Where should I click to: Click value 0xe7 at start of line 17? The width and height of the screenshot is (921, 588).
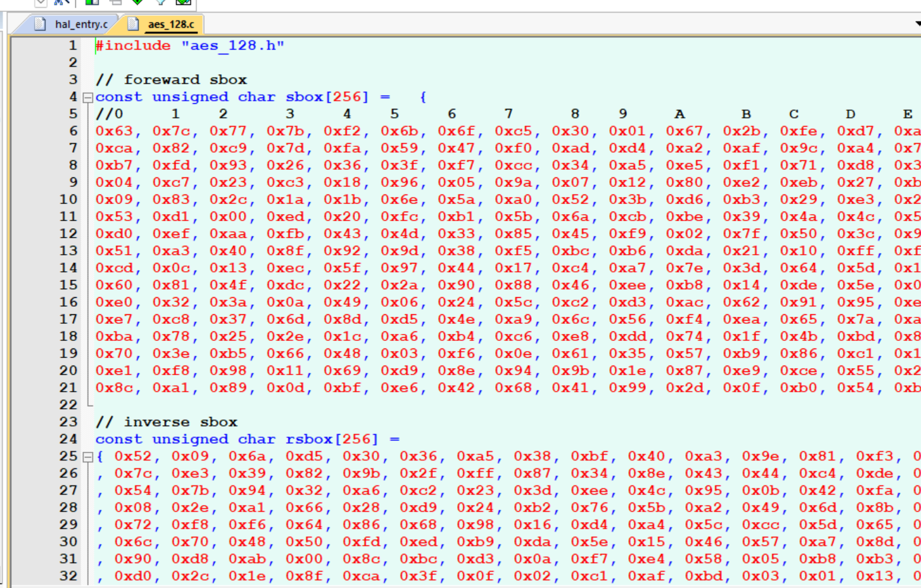coord(114,319)
